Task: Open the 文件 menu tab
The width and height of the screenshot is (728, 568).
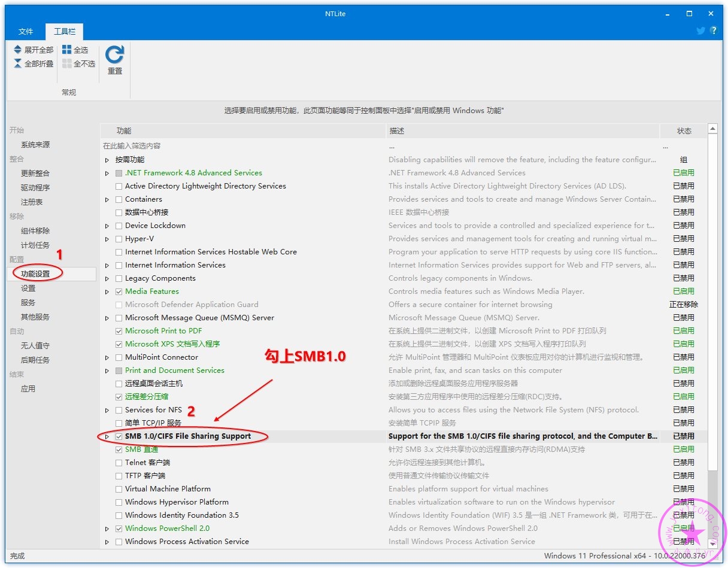Action: [26, 32]
